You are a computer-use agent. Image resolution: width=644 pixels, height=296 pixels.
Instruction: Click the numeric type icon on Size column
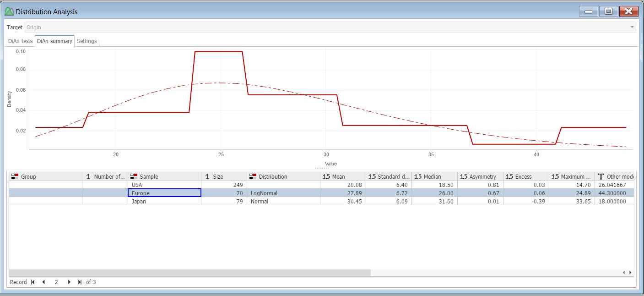pyautogui.click(x=208, y=176)
